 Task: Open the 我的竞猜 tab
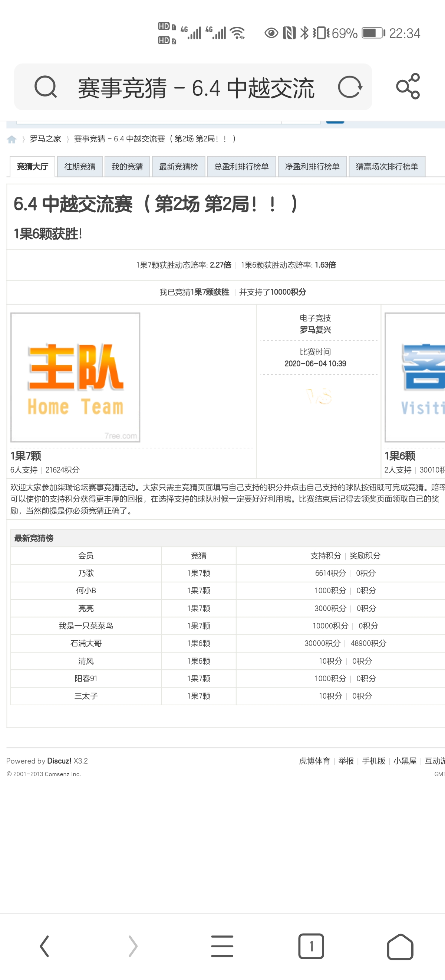tap(127, 167)
